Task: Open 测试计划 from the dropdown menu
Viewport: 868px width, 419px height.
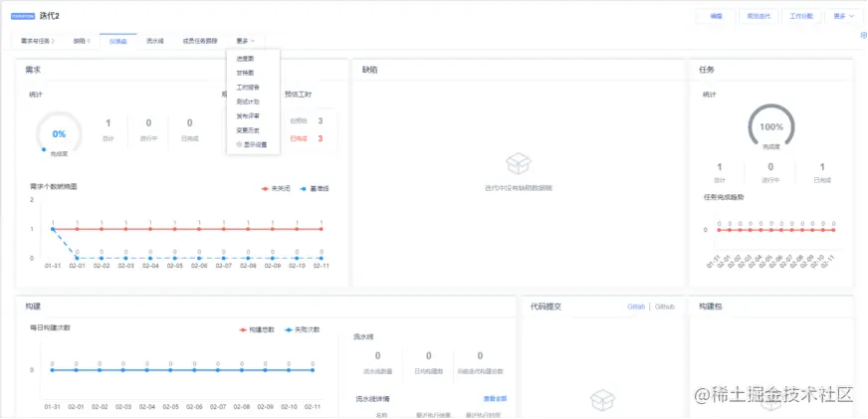Action: (248, 102)
